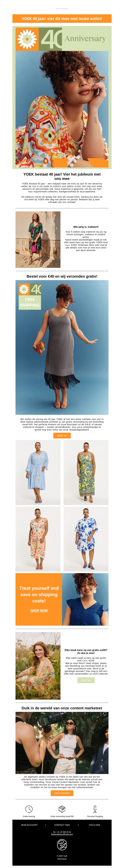
Task: Click the green SHOP NU button
Action: pyautogui.click(x=86, y=680)
